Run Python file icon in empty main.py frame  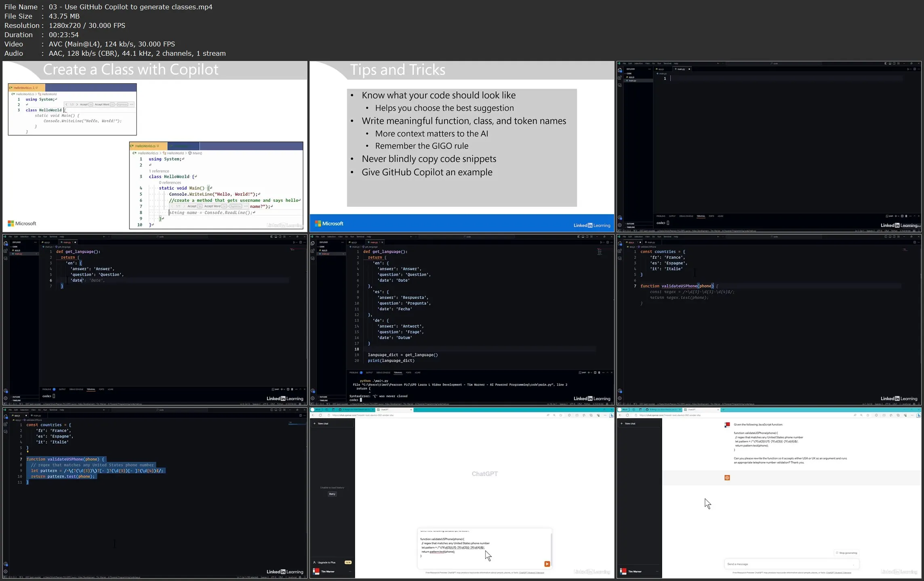pyautogui.click(x=908, y=69)
